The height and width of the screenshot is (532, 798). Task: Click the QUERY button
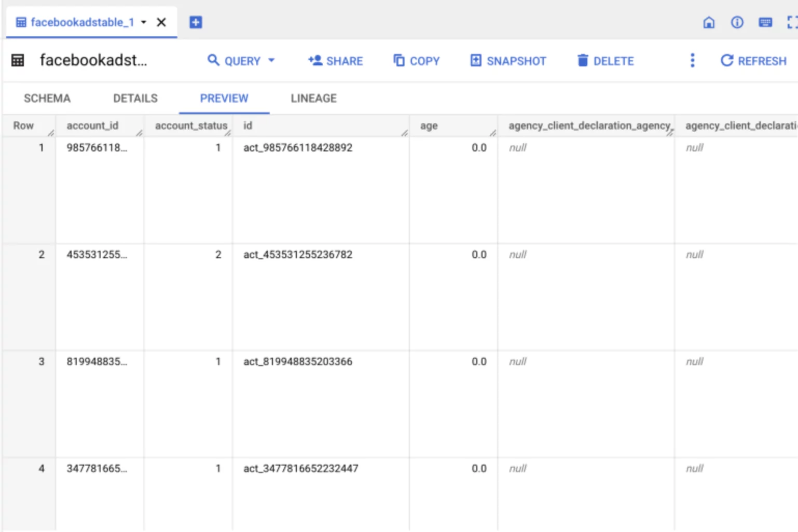click(x=235, y=61)
